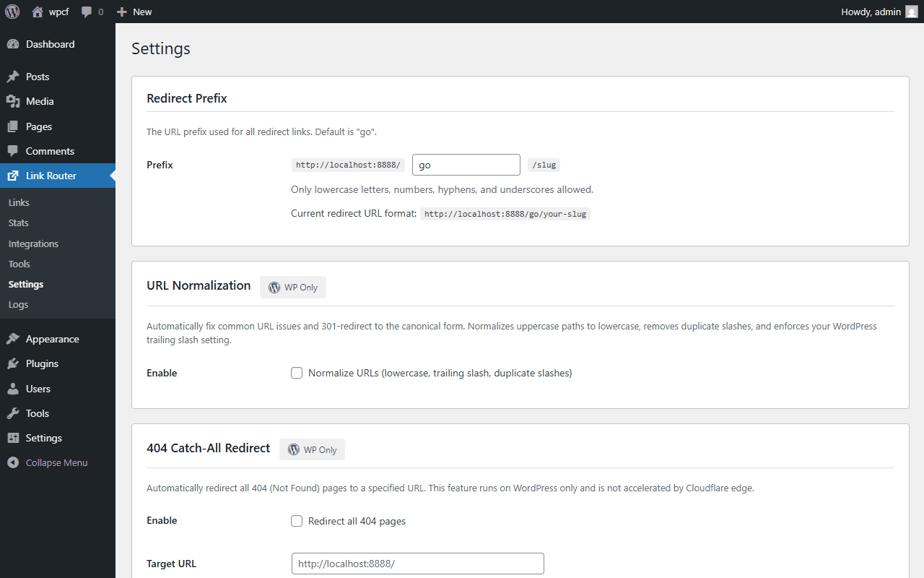Click the WordPress logo in the admin bar

point(12,12)
